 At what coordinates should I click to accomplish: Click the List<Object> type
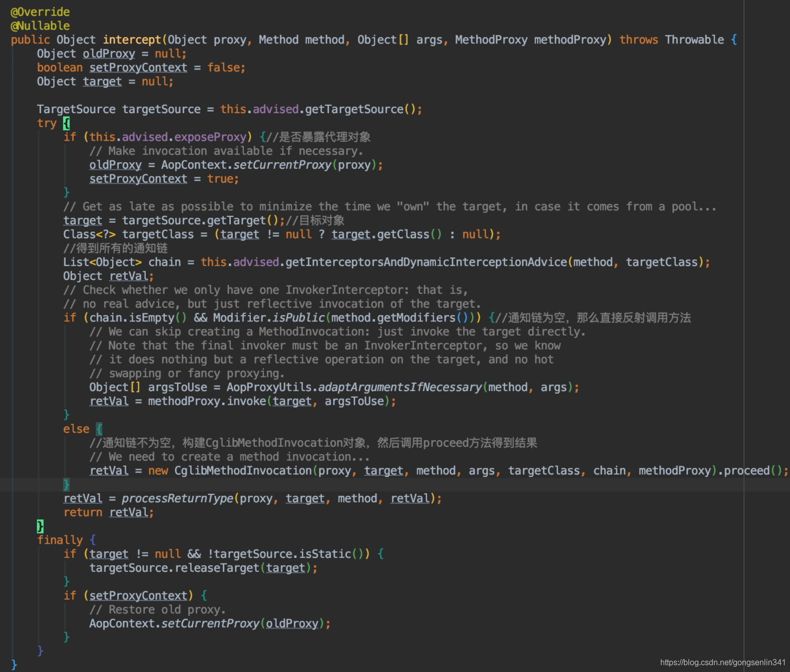click(x=102, y=262)
